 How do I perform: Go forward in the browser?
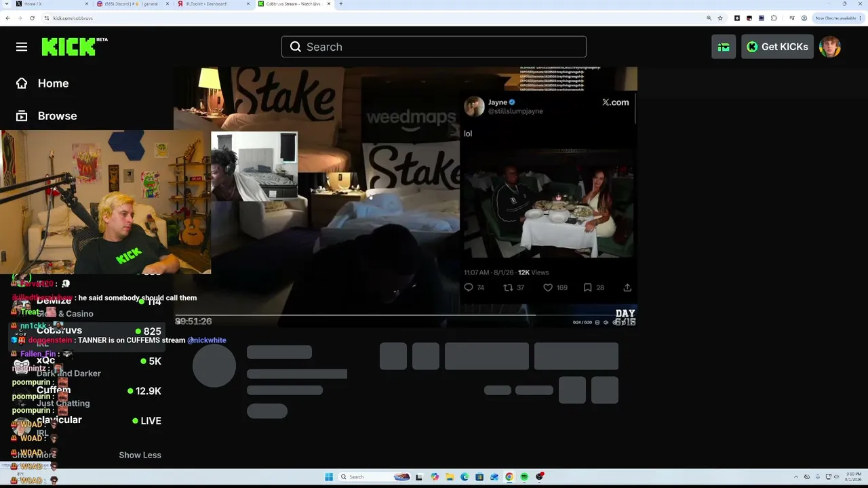[x=20, y=18]
